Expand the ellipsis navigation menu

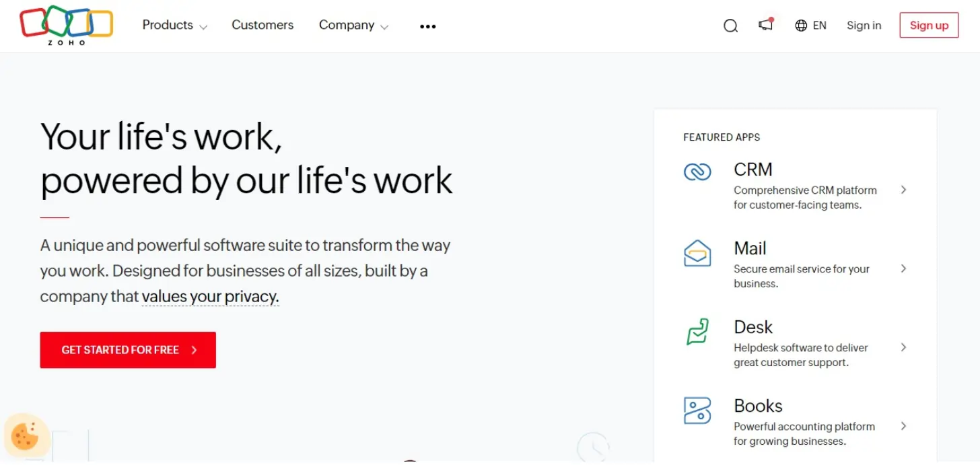point(427,26)
